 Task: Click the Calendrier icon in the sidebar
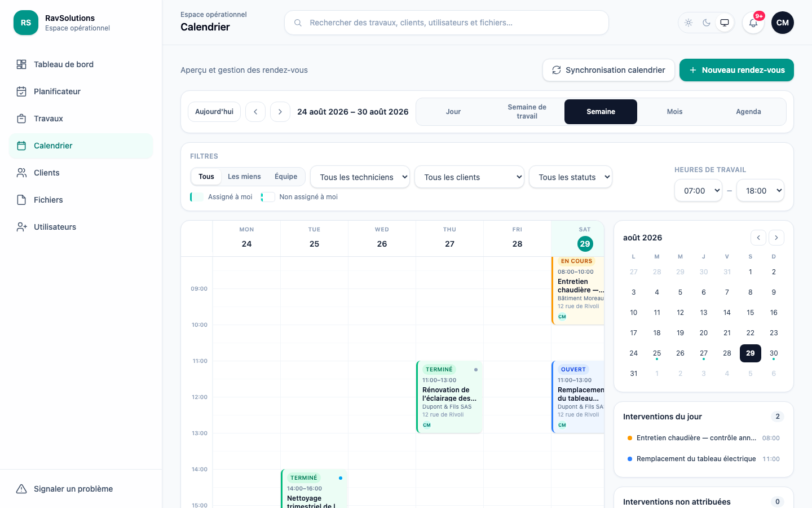click(x=21, y=146)
